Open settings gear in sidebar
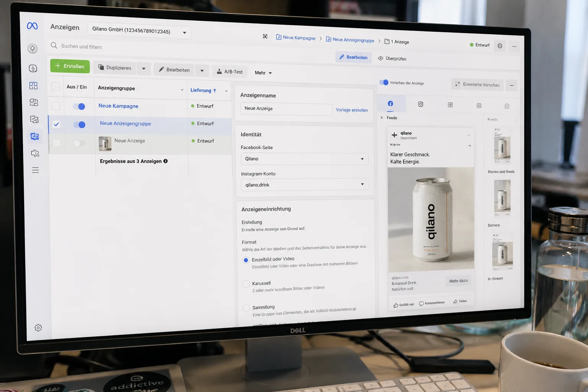The height and width of the screenshot is (392, 588). point(38,328)
